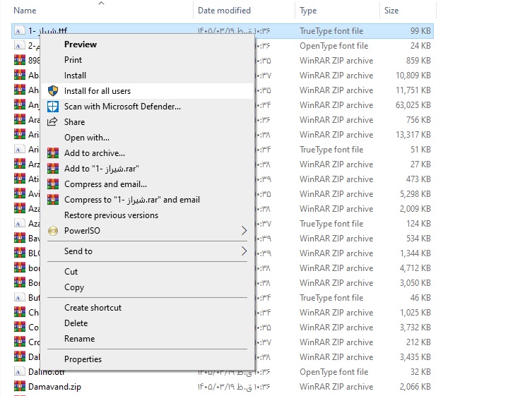Choose Copy from the context menu

point(147,287)
